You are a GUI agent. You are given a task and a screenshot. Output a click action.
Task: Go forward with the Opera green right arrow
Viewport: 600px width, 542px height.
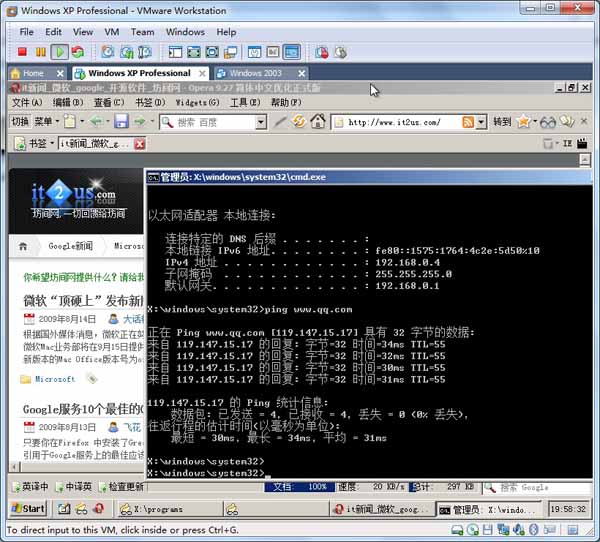point(140,122)
